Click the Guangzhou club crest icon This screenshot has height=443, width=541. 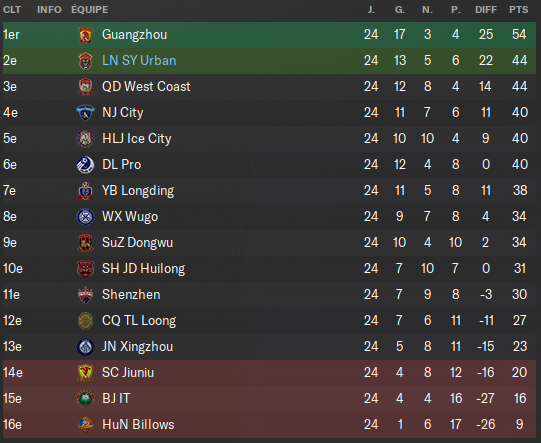click(x=85, y=35)
